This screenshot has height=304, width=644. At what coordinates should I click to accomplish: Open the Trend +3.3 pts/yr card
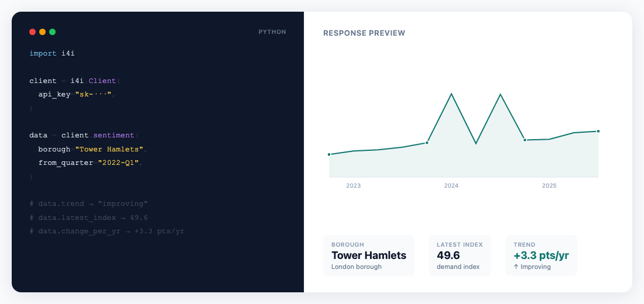(541, 255)
